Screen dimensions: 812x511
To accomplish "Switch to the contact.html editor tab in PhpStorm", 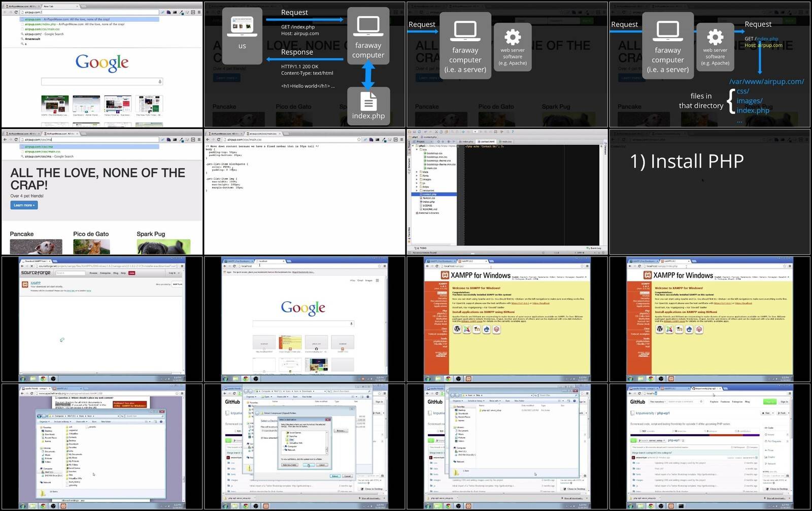I will click(487, 142).
